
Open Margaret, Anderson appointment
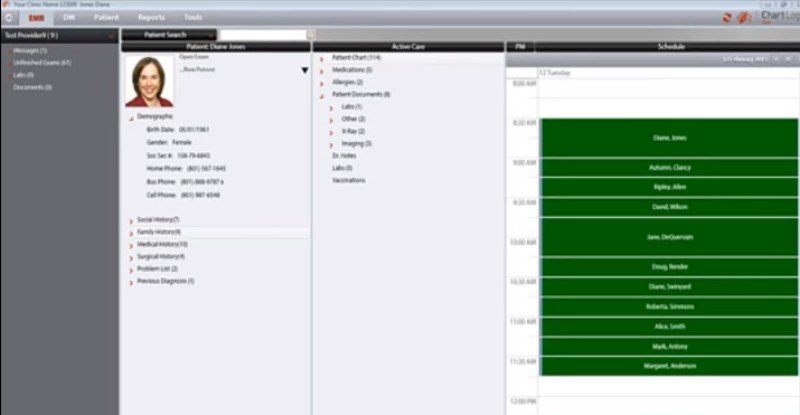pyautogui.click(x=669, y=366)
